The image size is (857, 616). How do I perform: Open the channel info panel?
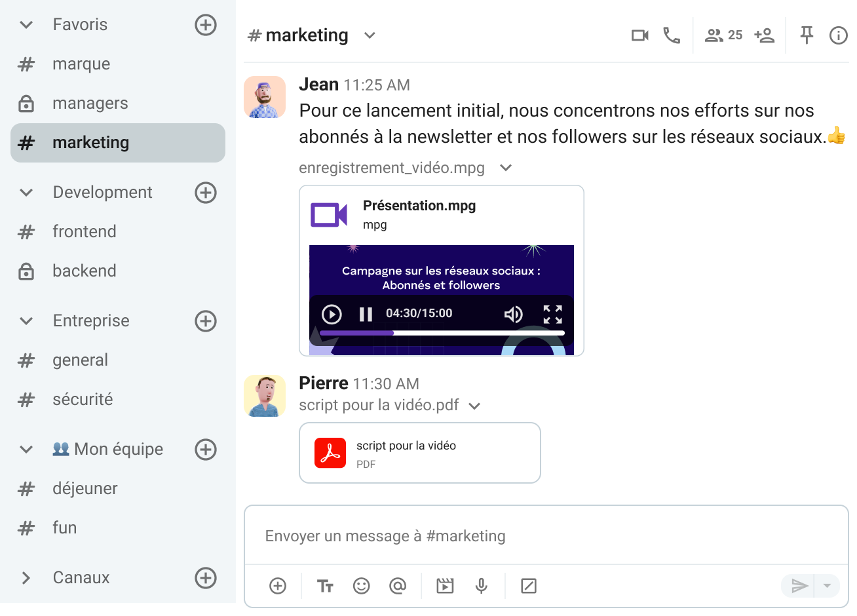[839, 35]
